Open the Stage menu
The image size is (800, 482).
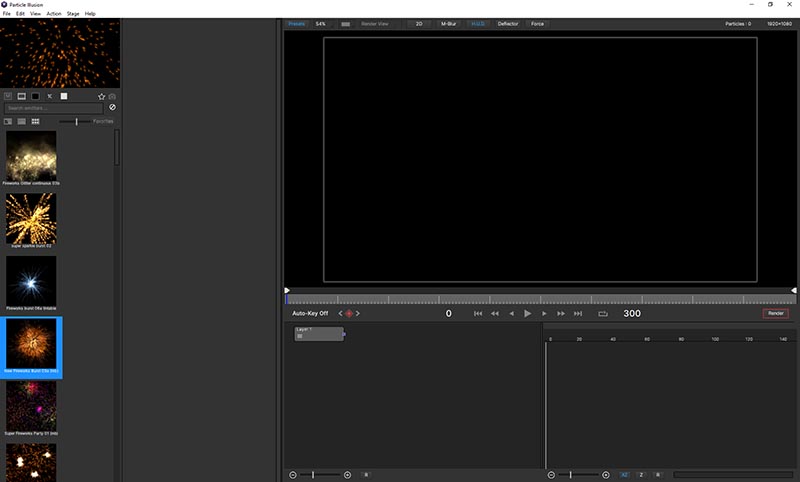click(x=73, y=14)
